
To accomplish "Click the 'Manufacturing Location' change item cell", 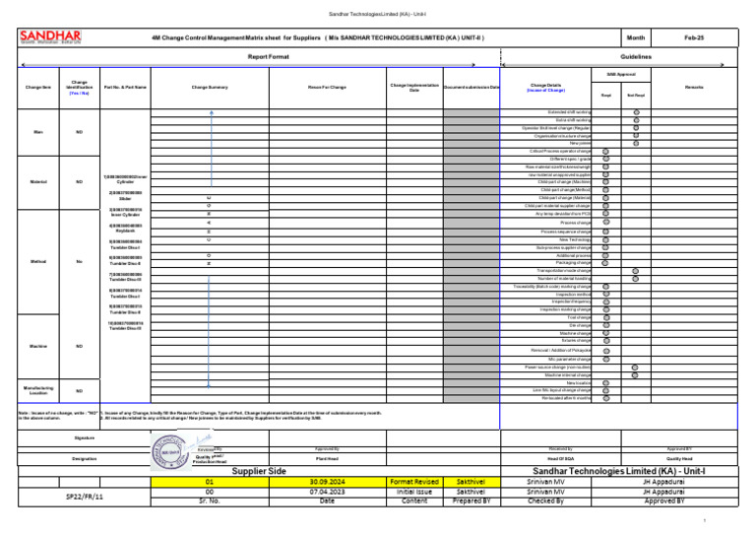I will 38,390.
